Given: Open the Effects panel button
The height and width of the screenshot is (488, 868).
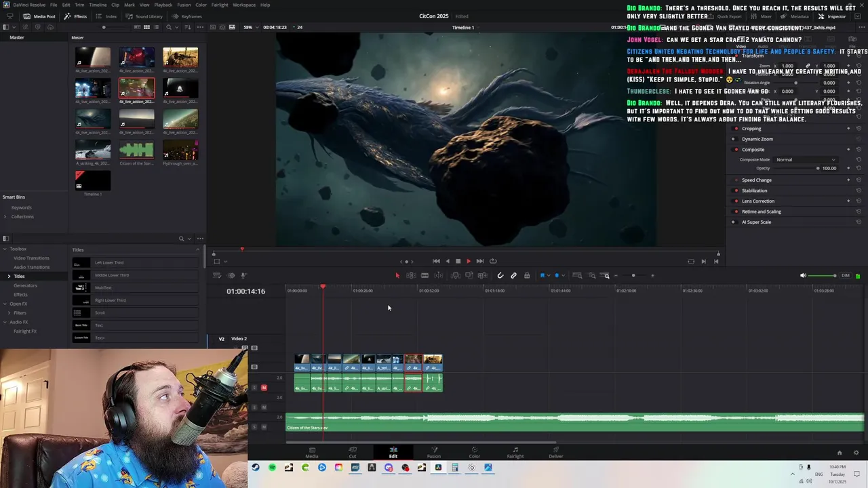Looking at the screenshot, I should (x=75, y=16).
